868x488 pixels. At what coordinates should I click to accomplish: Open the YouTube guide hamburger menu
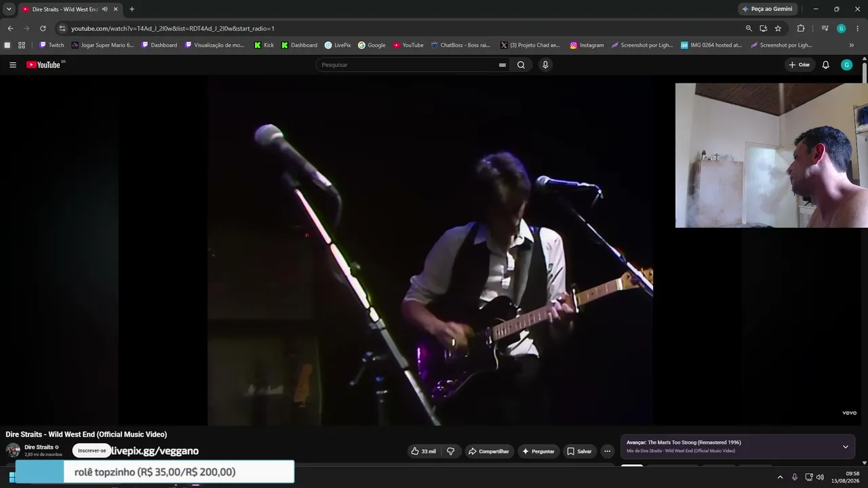(x=13, y=65)
